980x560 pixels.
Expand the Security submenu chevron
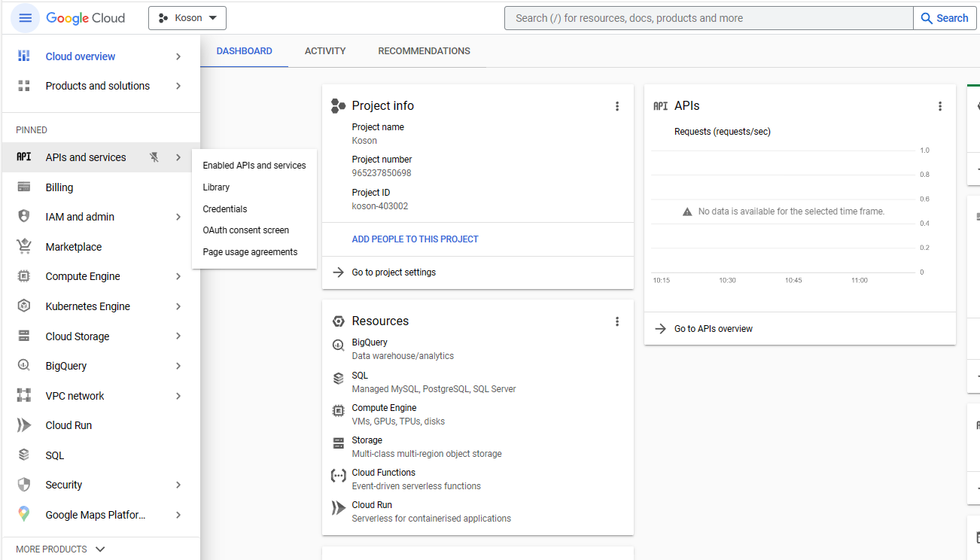coord(178,485)
